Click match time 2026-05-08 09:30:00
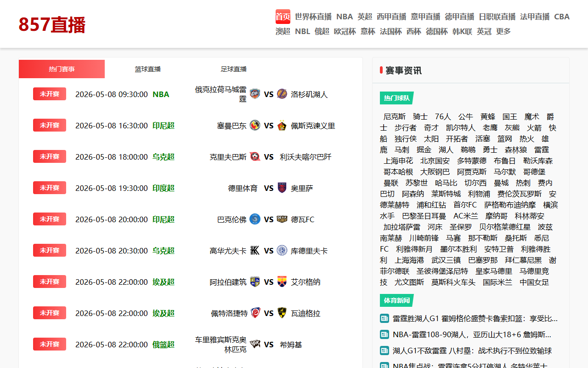The image size is (588, 368). pos(112,94)
